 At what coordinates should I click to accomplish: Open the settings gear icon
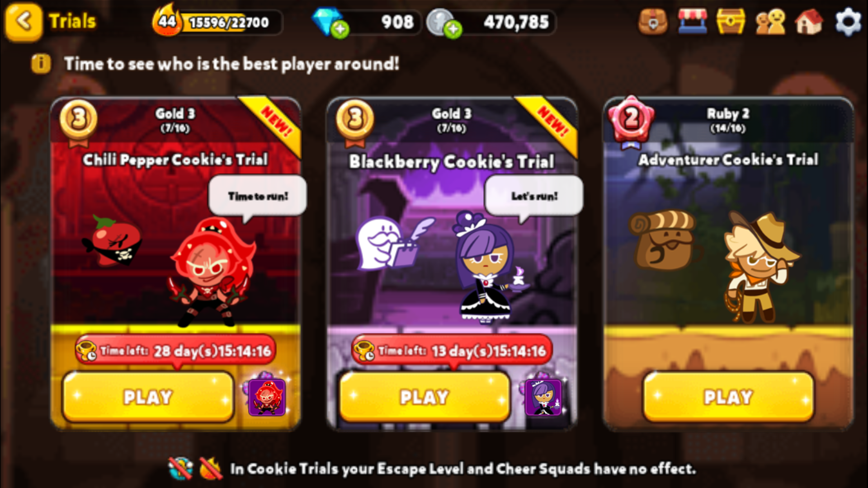click(x=848, y=22)
